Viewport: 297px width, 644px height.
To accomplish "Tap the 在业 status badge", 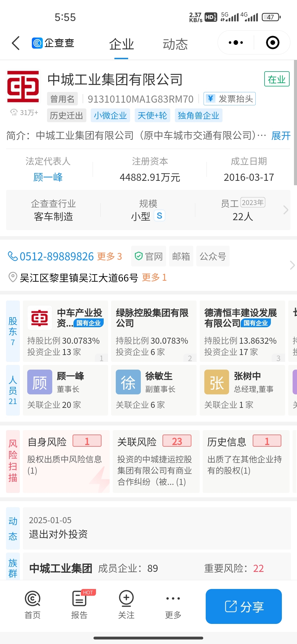I will coord(277,79).
